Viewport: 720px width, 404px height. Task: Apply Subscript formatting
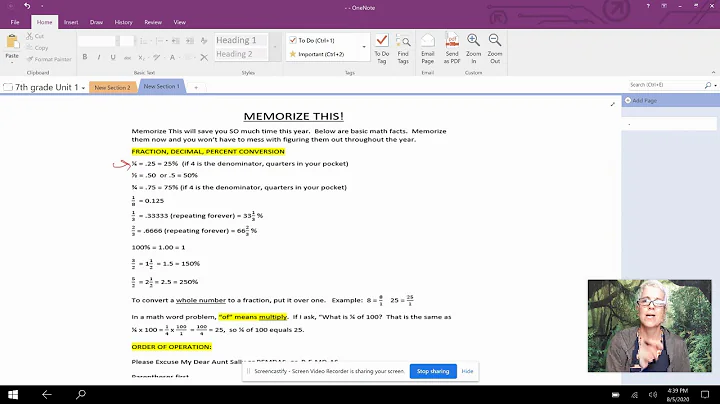(141, 57)
